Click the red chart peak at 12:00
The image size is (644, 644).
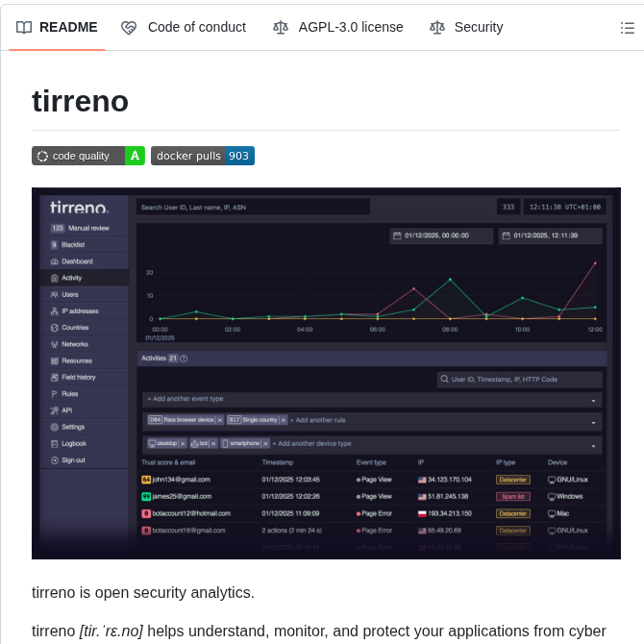pos(595,263)
